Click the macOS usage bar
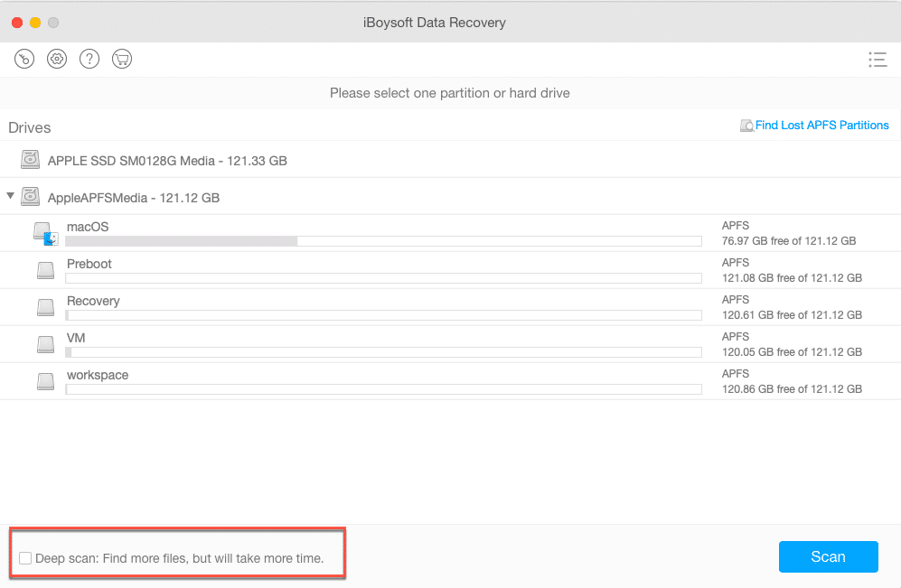901x588 pixels. click(383, 241)
